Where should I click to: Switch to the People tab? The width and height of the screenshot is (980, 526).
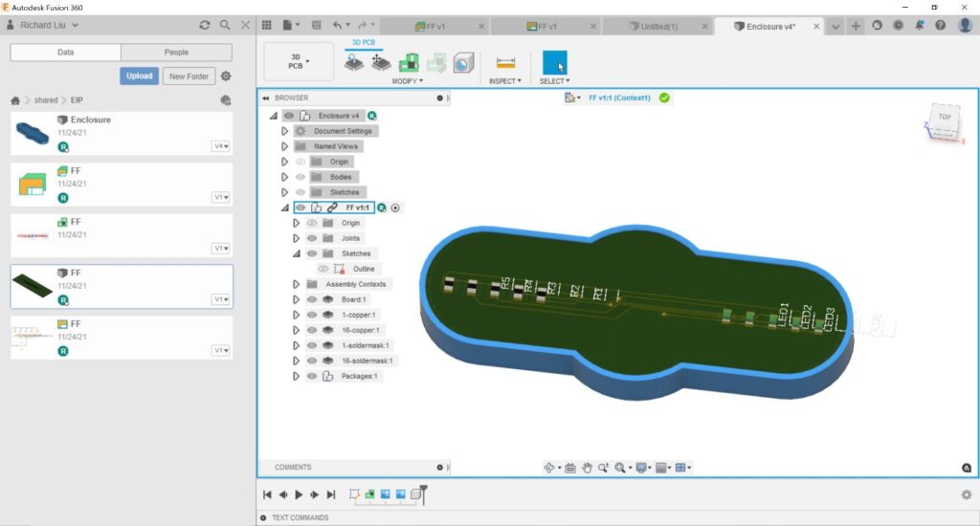coord(176,53)
